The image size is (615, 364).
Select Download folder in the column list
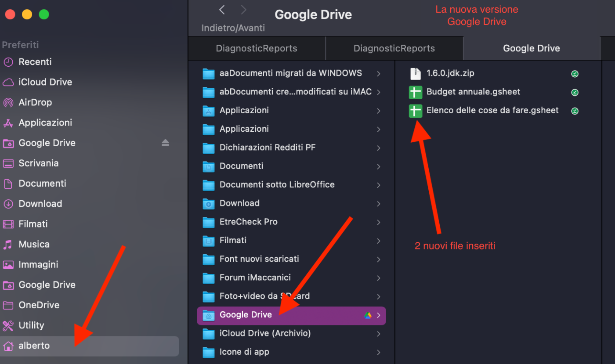coord(291,203)
